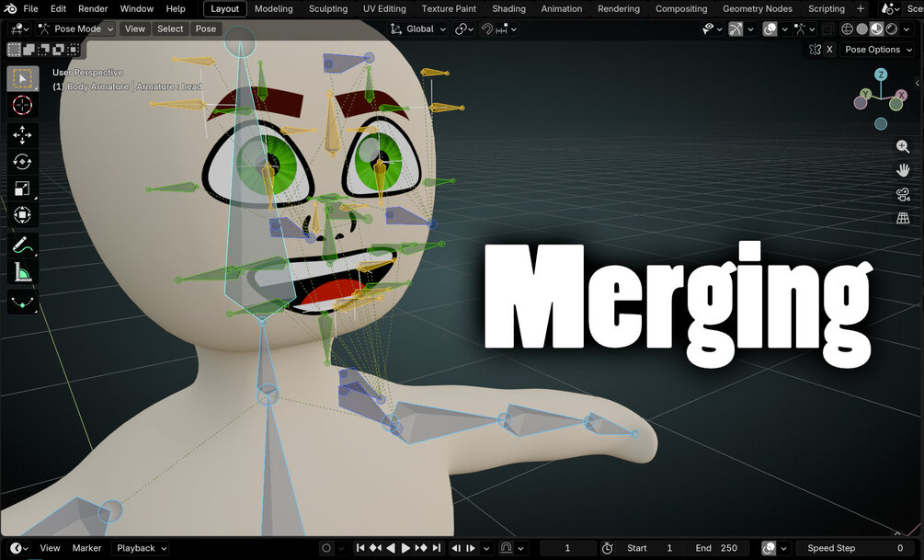This screenshot has height=560, width=924.
Task: Open the Marker menu in timeline
Action: pyautogui.click(x=86, y=548)
